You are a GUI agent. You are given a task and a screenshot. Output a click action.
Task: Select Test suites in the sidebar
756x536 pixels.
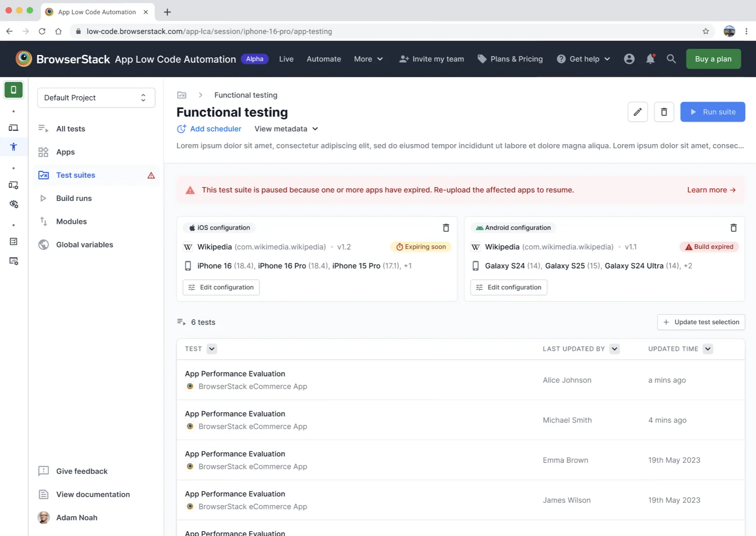(x=76, y=175)
